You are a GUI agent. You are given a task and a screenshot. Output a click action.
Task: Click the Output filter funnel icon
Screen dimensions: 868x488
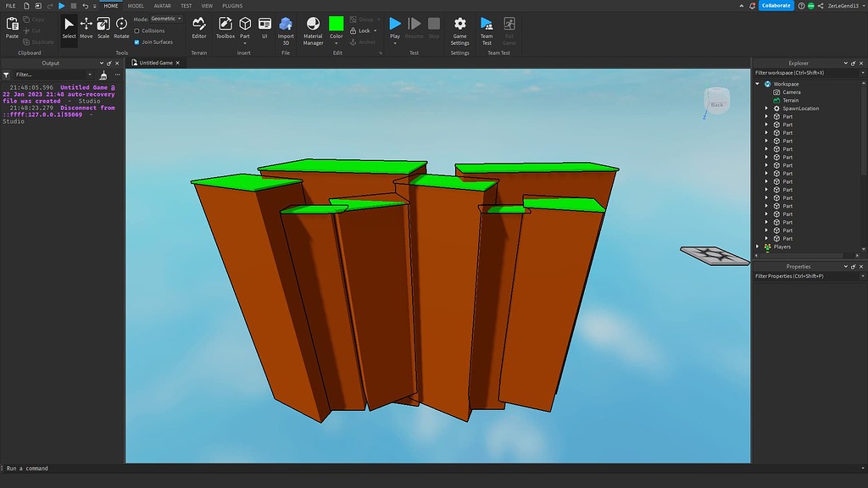6,75
